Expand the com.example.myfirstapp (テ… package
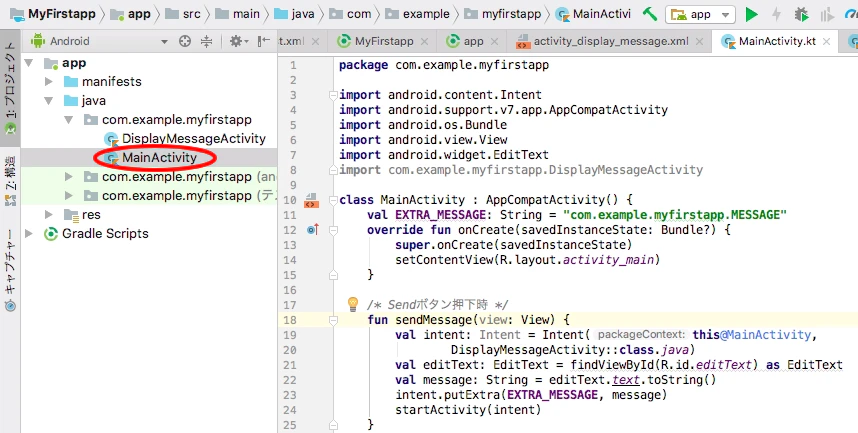The image size is (858, 433). (69, 195)
